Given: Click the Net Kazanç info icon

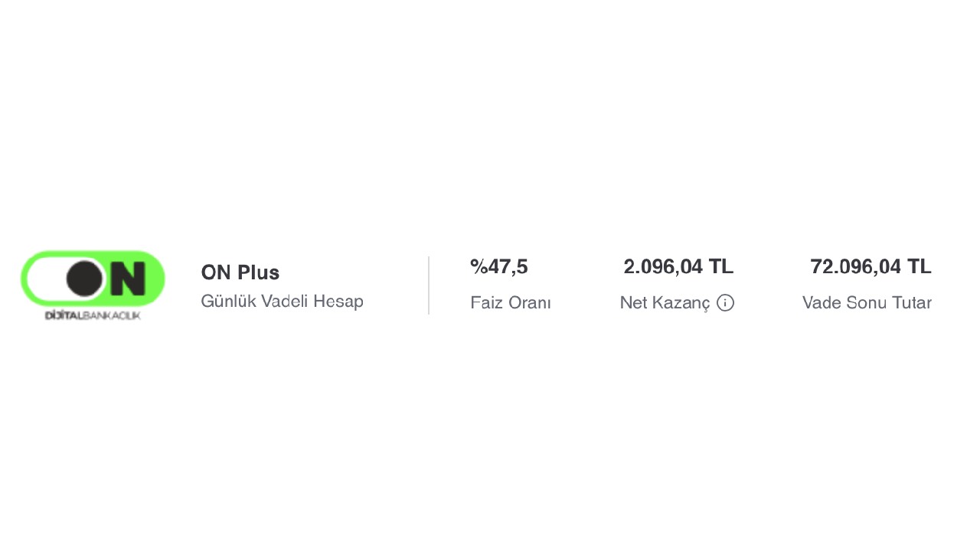Looking at the screenshot, I should [725, 303].
